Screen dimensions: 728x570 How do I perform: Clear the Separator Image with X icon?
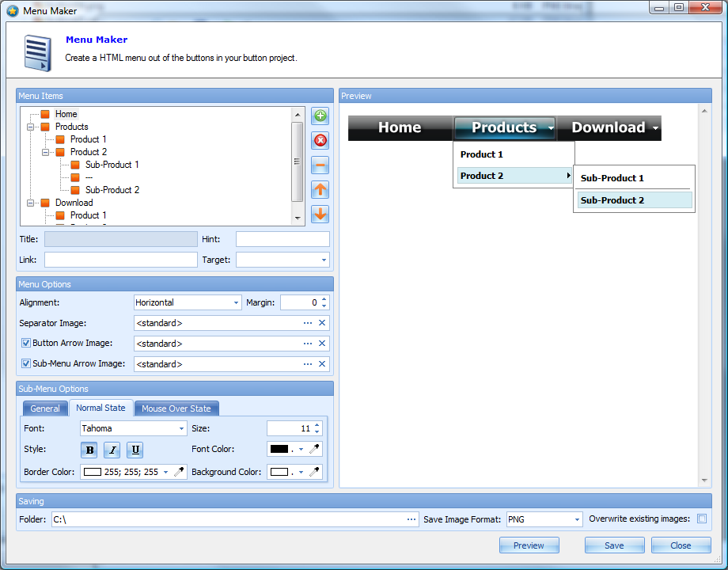pos(322,323)
